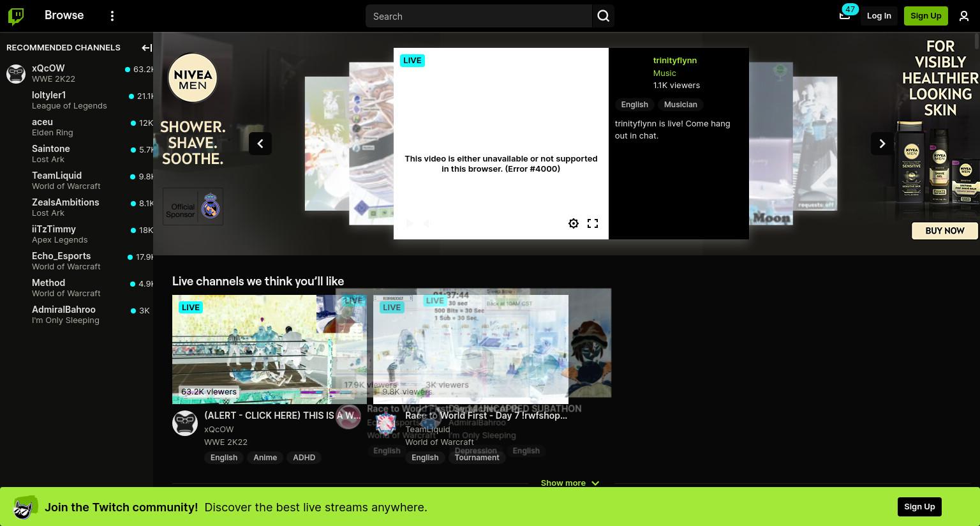Click Official Sponsor Real Madrid badge
The width and height of the screenshot is (980, 526).
click(193, 206)
